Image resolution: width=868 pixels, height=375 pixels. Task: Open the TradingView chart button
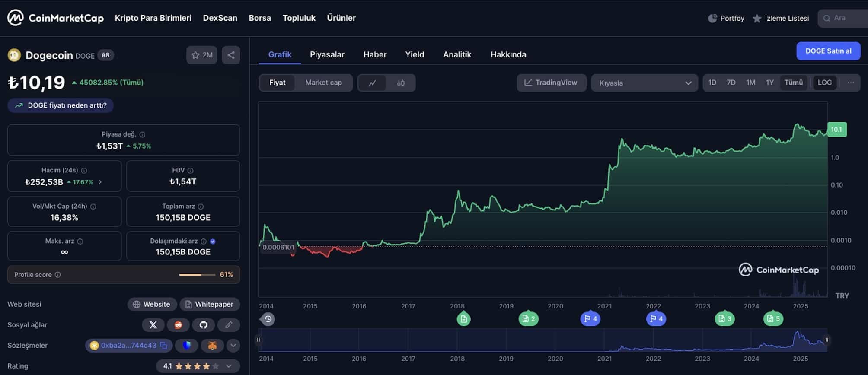coord(552,83)
